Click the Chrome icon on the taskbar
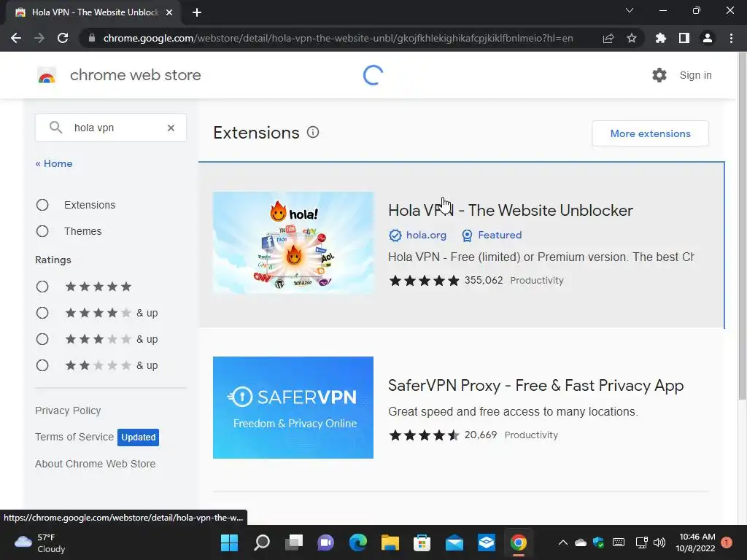Viewport: 747px width, 560px height. 519,542
